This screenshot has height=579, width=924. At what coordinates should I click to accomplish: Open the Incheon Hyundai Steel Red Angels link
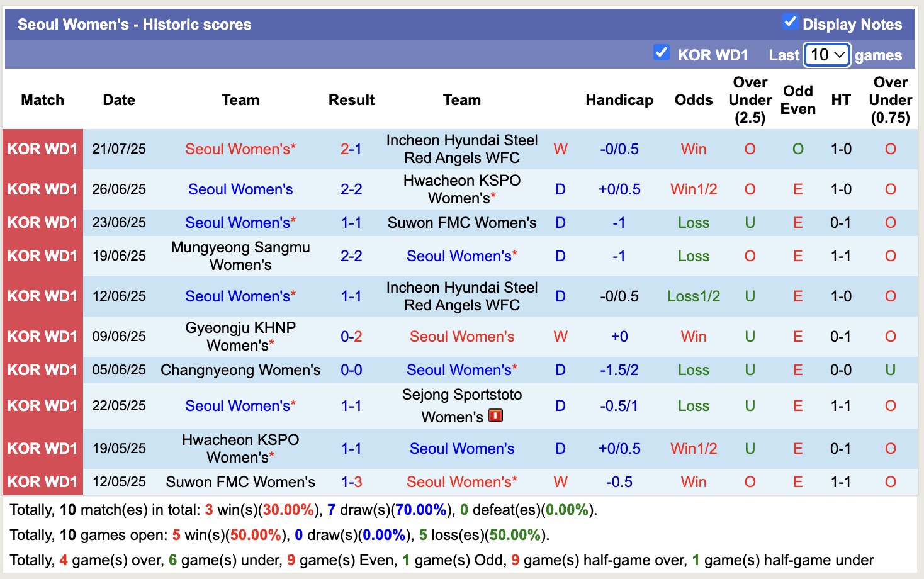tap(461, 149)
